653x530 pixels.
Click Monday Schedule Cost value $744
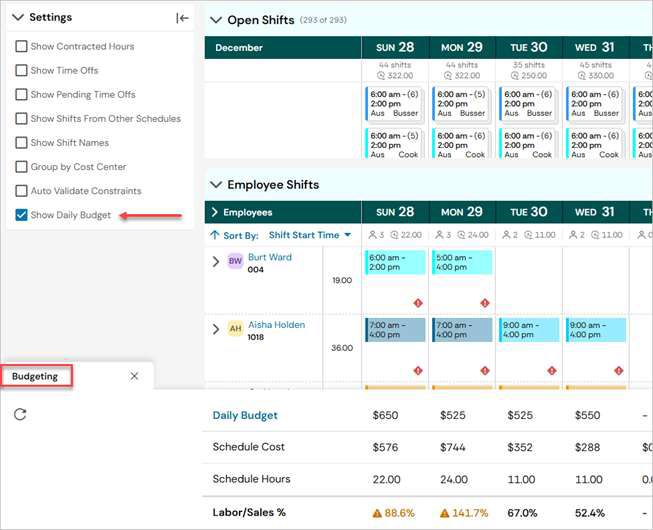(x=453, y=448)
